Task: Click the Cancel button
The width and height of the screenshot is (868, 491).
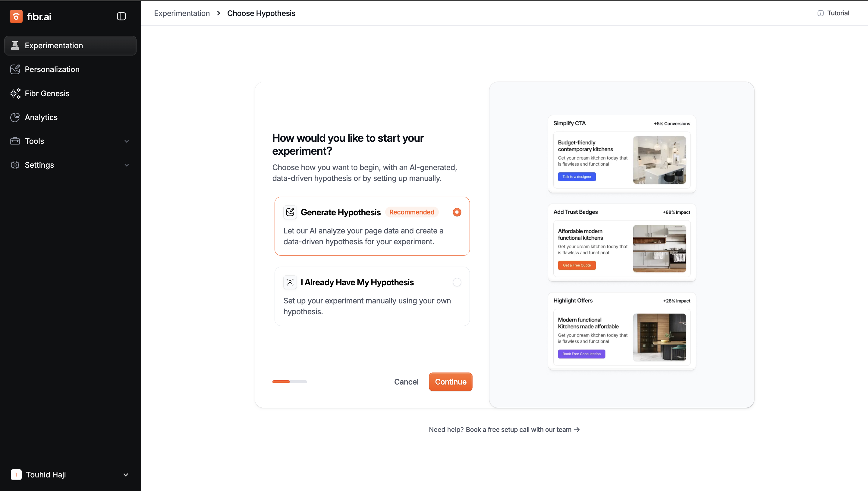Action: (406, 382)
